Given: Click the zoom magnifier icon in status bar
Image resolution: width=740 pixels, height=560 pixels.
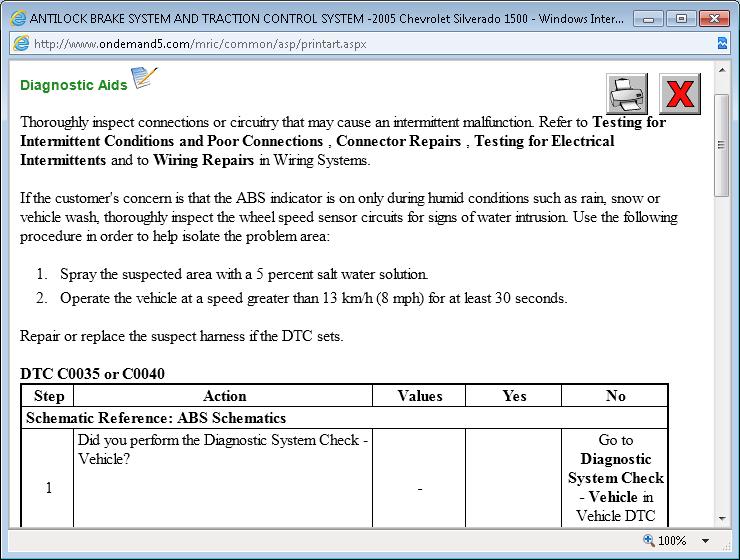Looking at the screenshot, I should point(649,540).
